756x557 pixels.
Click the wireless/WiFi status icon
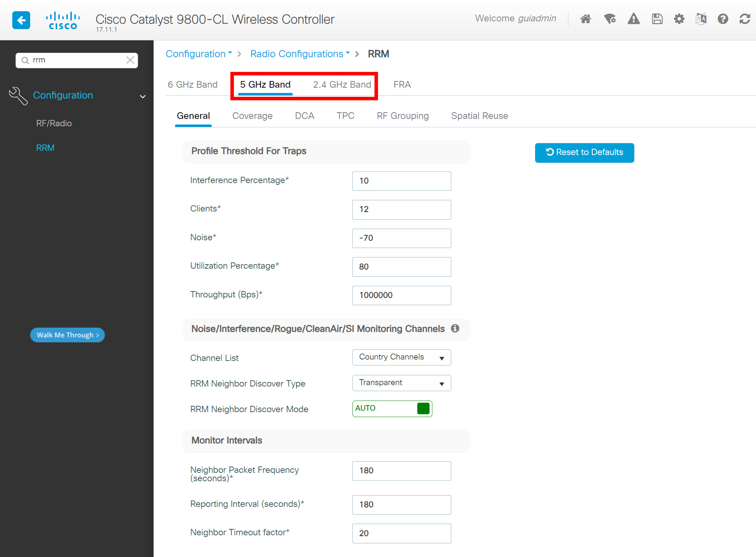(609, 18)
